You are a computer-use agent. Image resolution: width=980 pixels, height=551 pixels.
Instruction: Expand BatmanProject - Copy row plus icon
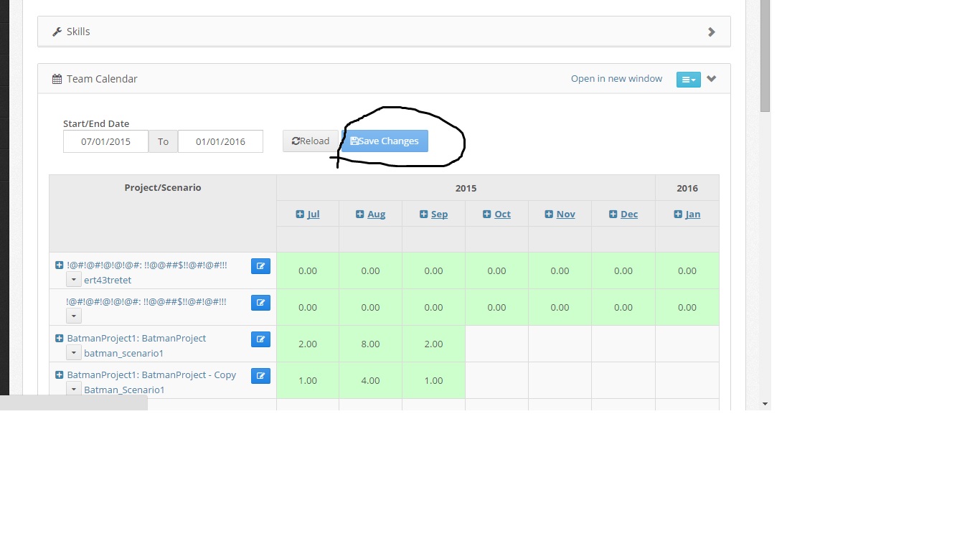tap(60, 375)
